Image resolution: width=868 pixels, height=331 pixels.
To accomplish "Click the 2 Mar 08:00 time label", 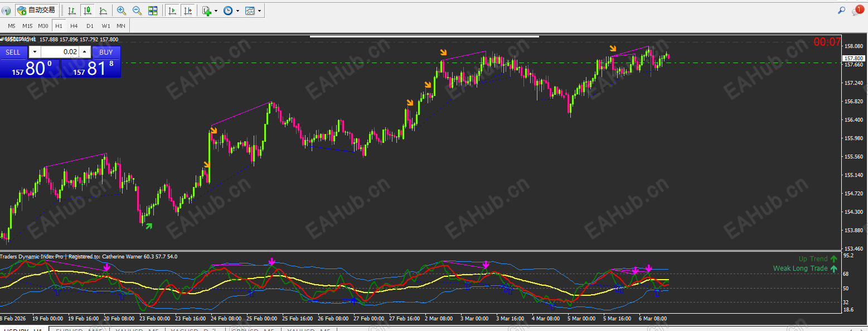I will click(438, 318).
